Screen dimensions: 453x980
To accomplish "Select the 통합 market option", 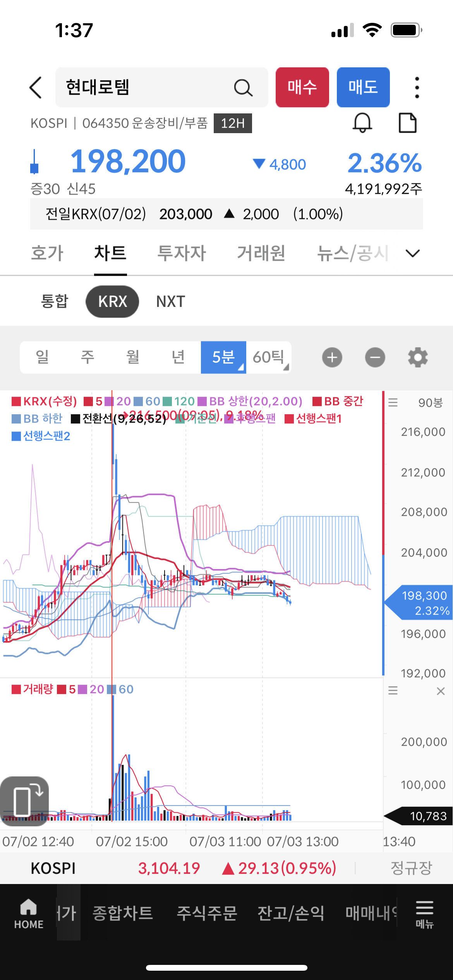I will click(x=55, y=301).
